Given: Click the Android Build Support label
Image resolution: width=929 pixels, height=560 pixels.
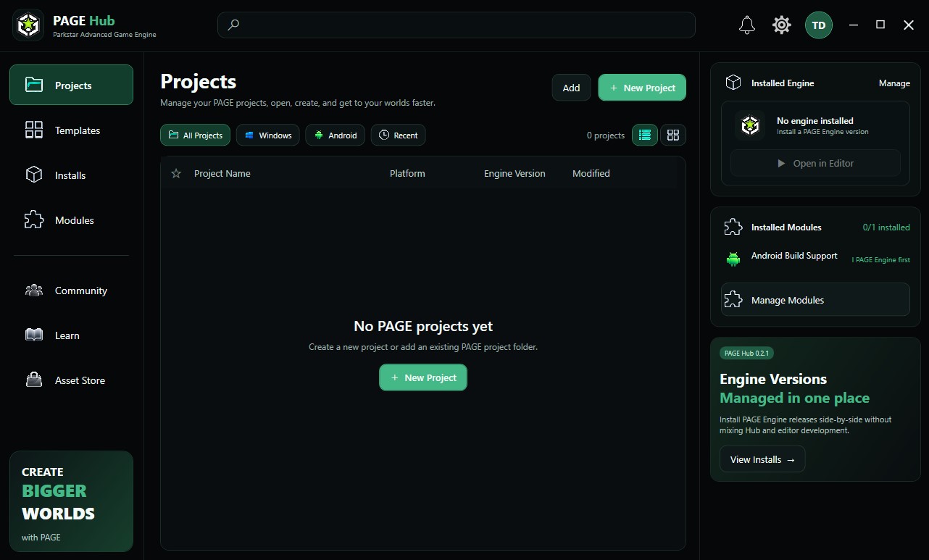Looking at the screenshot, I should click(794, 256).
